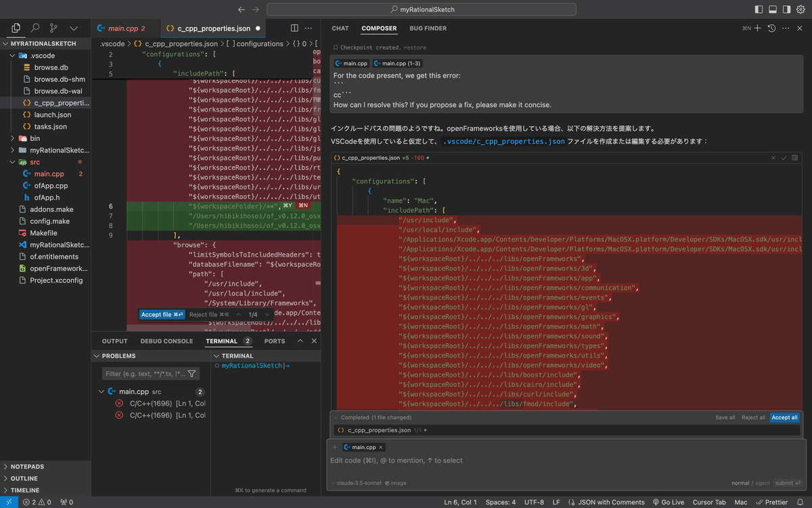The image size is (812, 508).
Task: Add context with the plus button
Action: click(x=335, y=447)
